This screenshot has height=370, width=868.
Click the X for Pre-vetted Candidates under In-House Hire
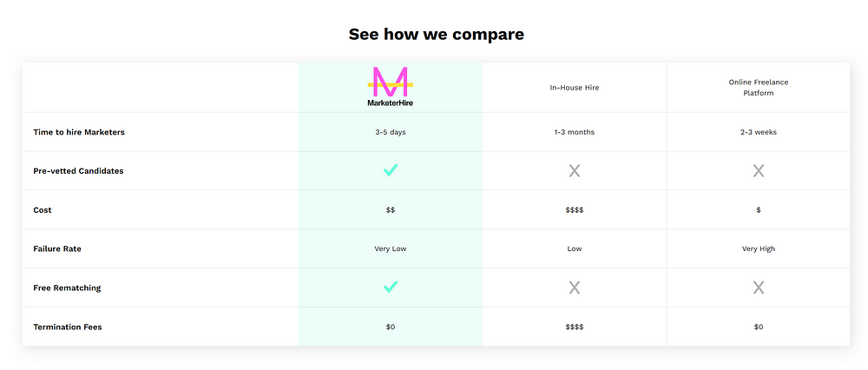click(574, 171)
